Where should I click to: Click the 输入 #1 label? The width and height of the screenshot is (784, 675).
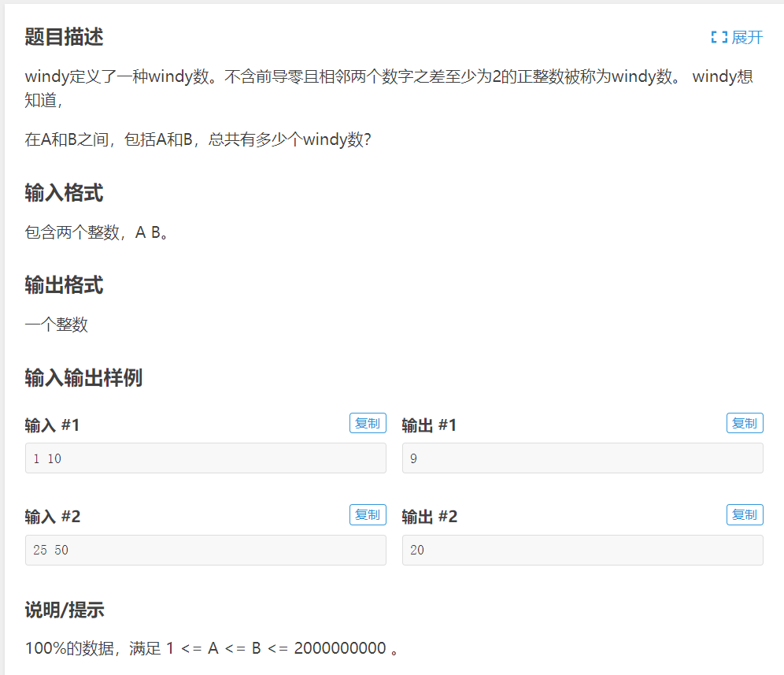(x=52, y=425)
